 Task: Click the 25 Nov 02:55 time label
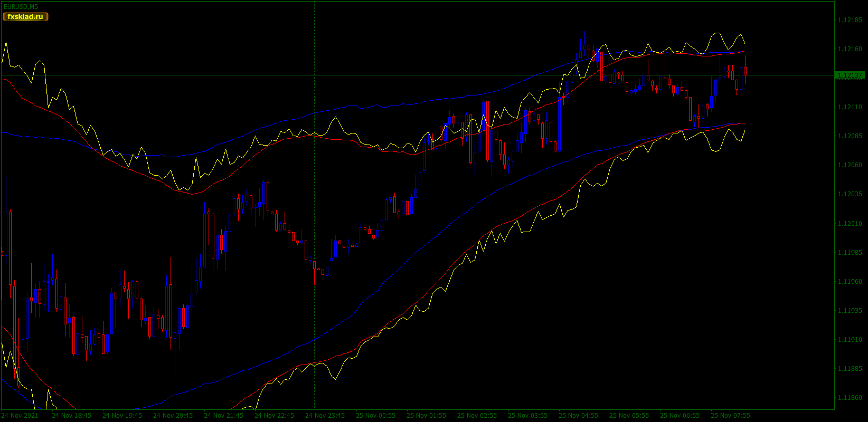[477, 416]
